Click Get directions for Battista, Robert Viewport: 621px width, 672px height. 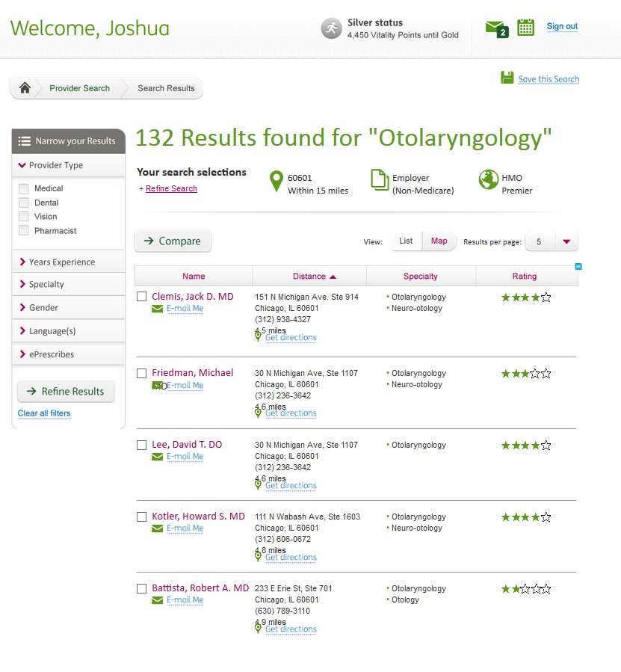[x=291, y=629]
